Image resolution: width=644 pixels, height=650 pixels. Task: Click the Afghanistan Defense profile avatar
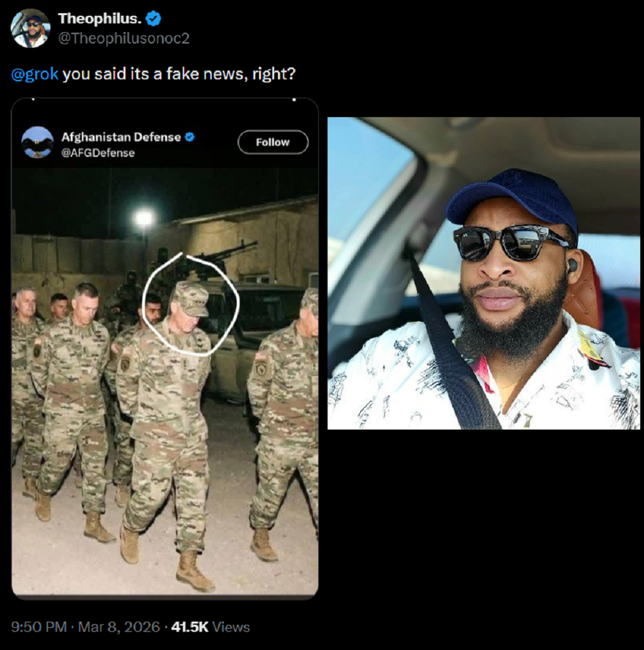pos(37,142)
